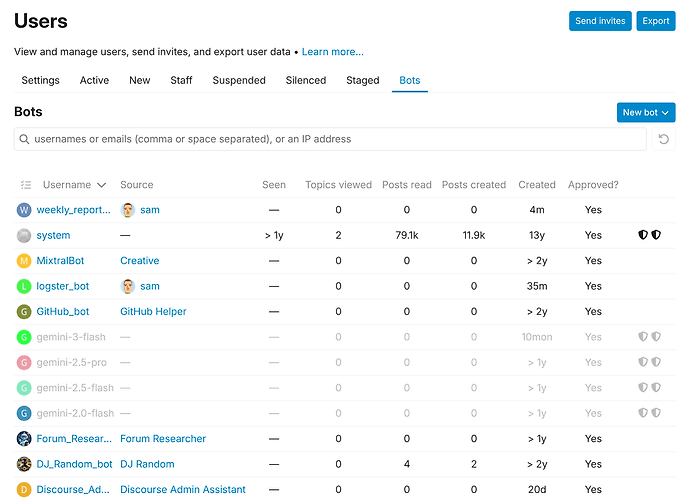Open the system user link
687x500 pixels.
pyautogui.click(x=53, y=235)
